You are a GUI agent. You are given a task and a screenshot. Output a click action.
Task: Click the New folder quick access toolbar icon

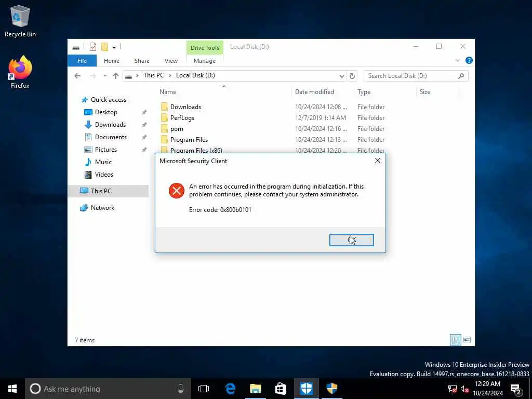104,47
